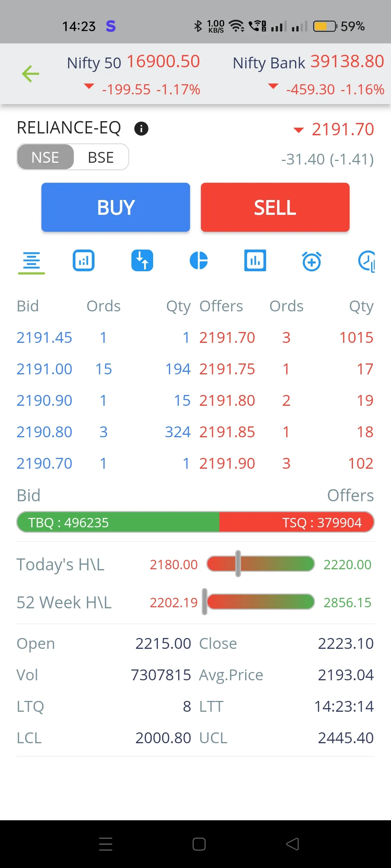Tap the green back arrow
This screenshot has width=391, height=868.
(30, 74)
